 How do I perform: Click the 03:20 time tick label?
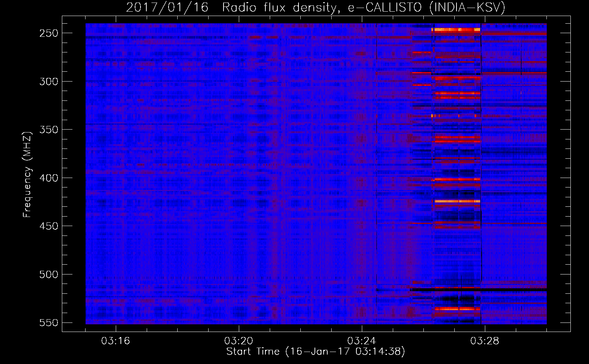(x=238, y=341)
